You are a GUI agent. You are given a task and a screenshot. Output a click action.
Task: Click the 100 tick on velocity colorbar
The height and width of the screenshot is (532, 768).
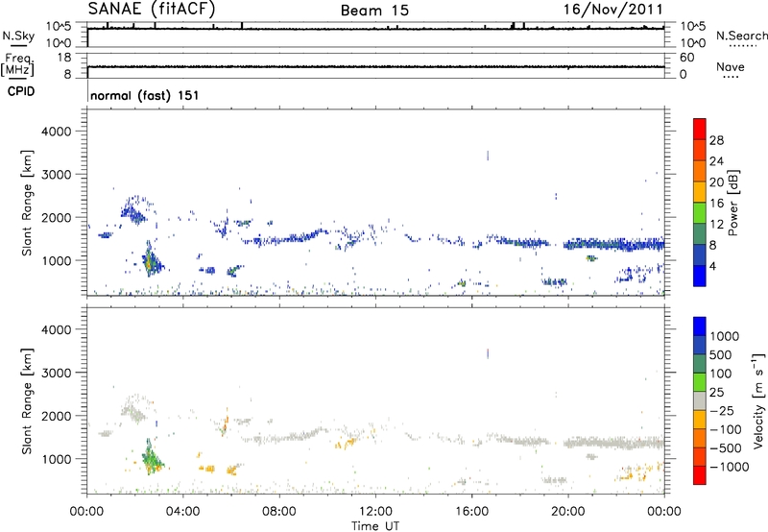point(721,374)
